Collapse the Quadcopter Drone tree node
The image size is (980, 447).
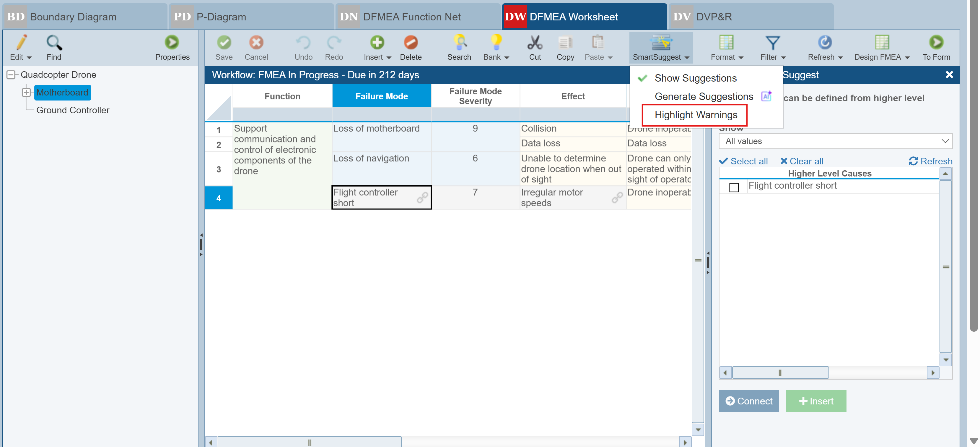(x=11, y=74)
